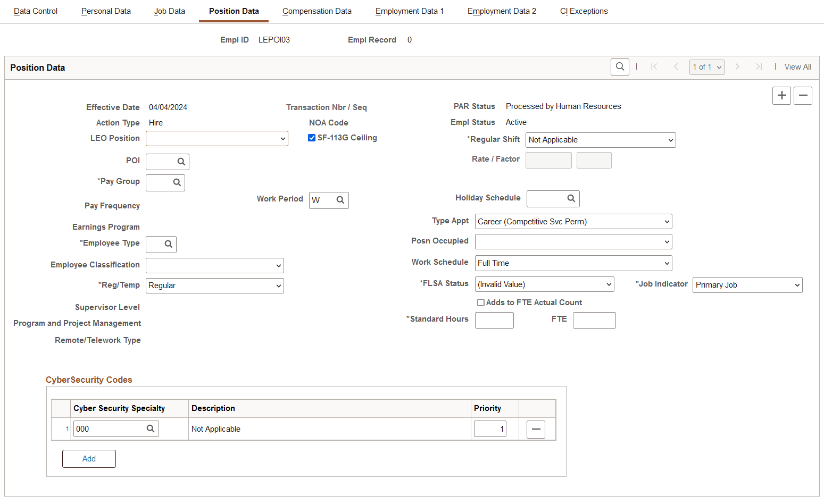
Task: Add a new Position Data row with plus icon
Action: 781,95
